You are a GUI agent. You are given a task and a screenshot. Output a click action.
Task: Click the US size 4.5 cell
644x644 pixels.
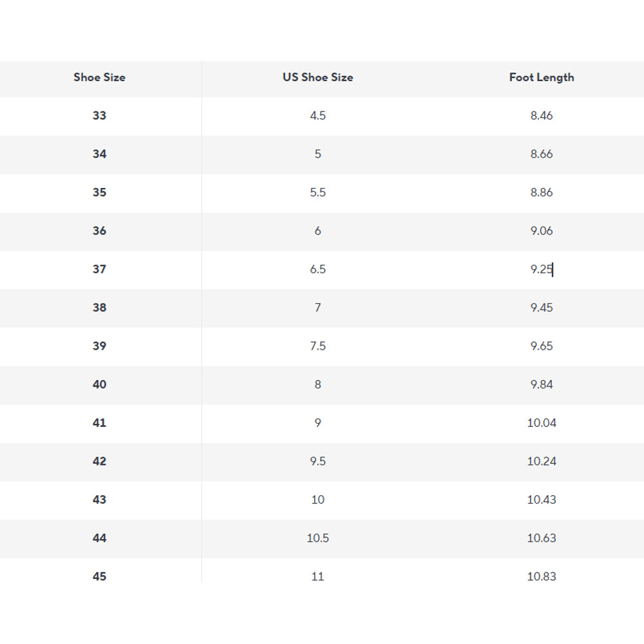pos(317,116)
